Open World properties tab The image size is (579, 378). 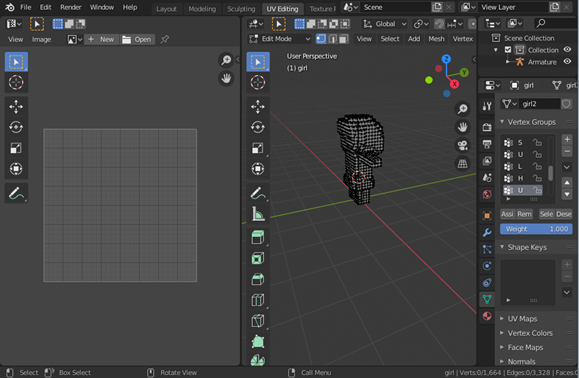pyautogui.click(x=487, y=194)
